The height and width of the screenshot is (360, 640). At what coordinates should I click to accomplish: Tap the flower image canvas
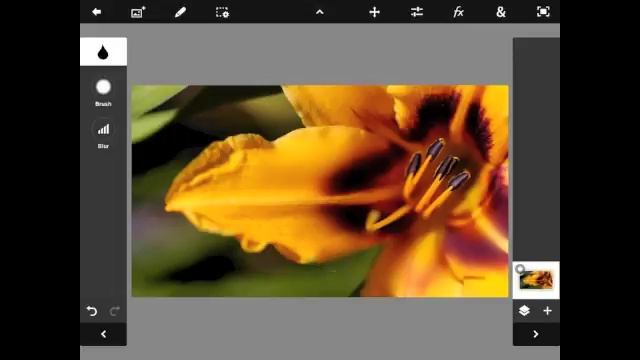point(320,191)
